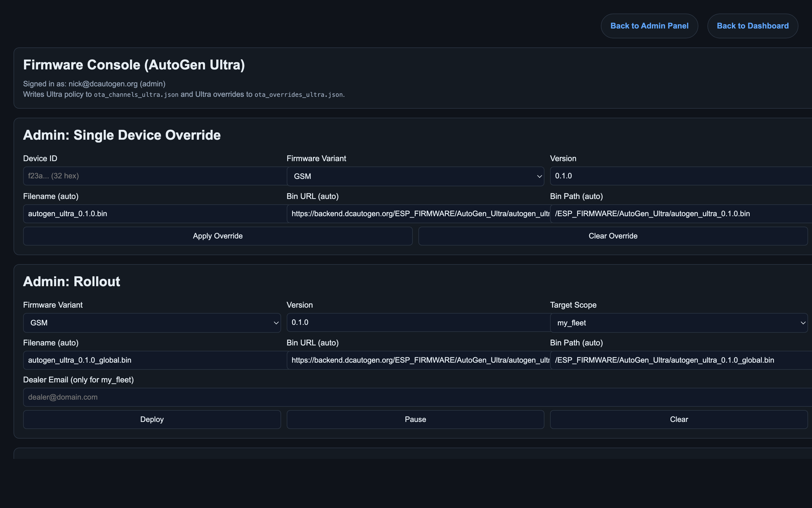
Task: Select the ota_overrides_ultra.json filename text
Action: pos(299,95)
